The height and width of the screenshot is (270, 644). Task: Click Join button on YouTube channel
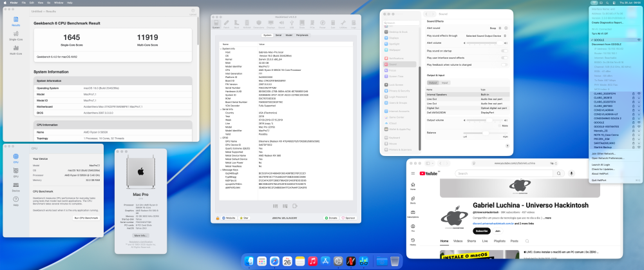click(x=498, y=231)
